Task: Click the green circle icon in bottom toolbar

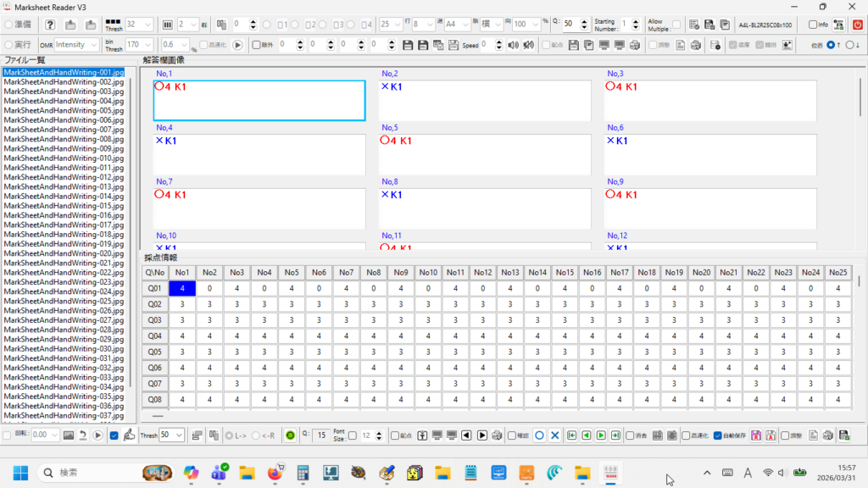Action: (x=290, y=435)
